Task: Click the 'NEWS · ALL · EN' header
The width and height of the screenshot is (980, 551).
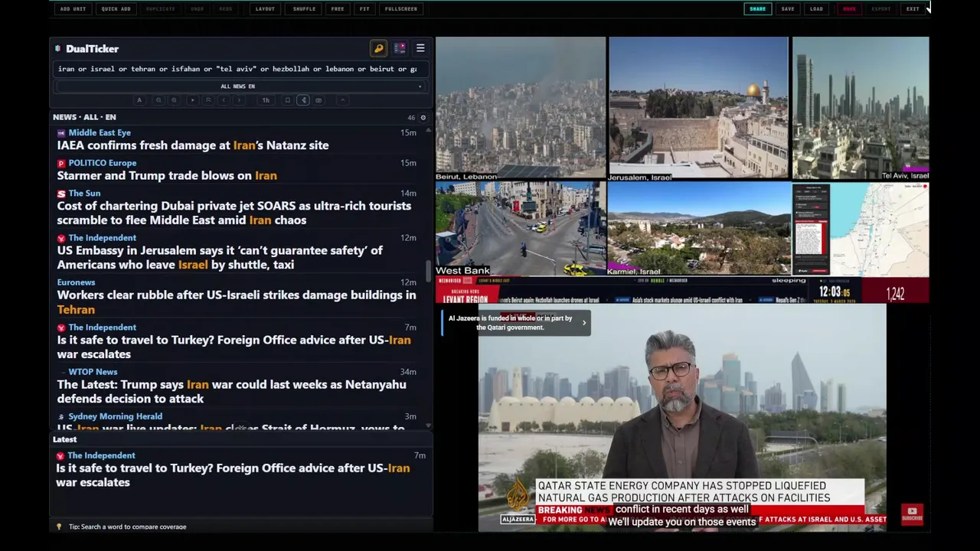Action: pos(84,117)
